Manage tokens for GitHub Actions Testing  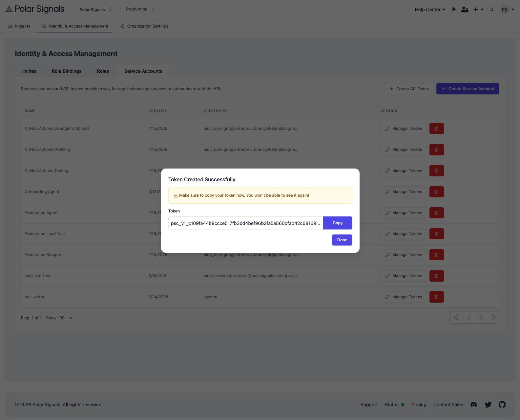click(404, 171)
